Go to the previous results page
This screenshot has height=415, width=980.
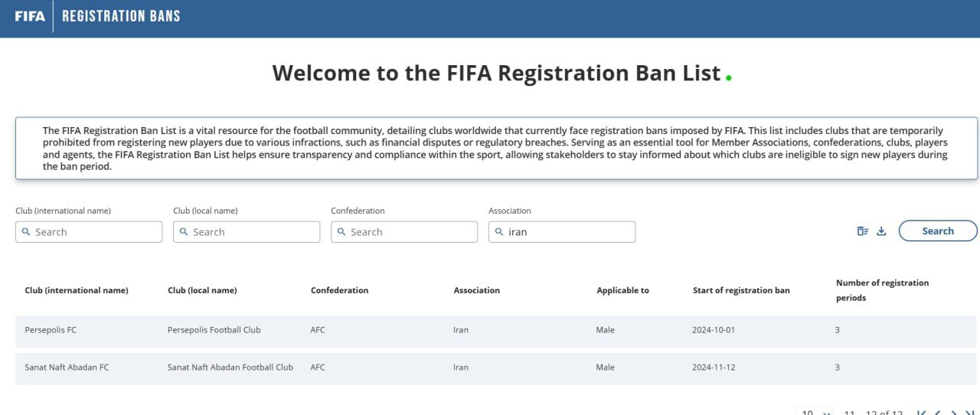point(937,413)
